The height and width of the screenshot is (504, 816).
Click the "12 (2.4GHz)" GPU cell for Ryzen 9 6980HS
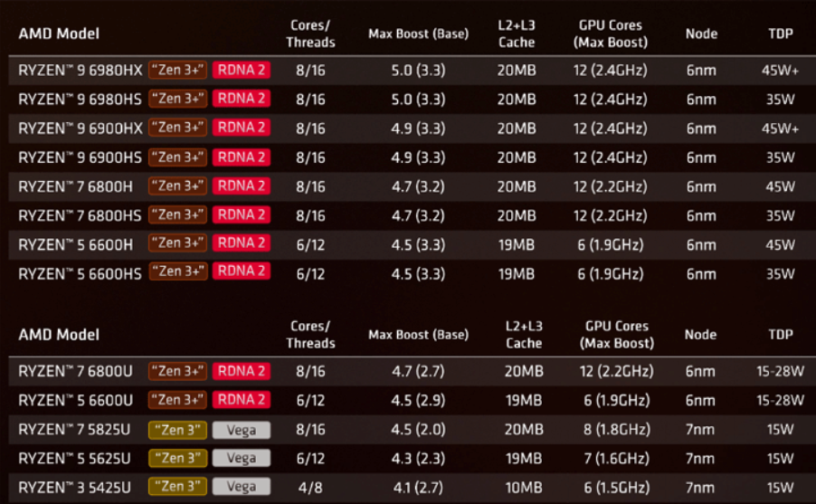pos(611,100)
